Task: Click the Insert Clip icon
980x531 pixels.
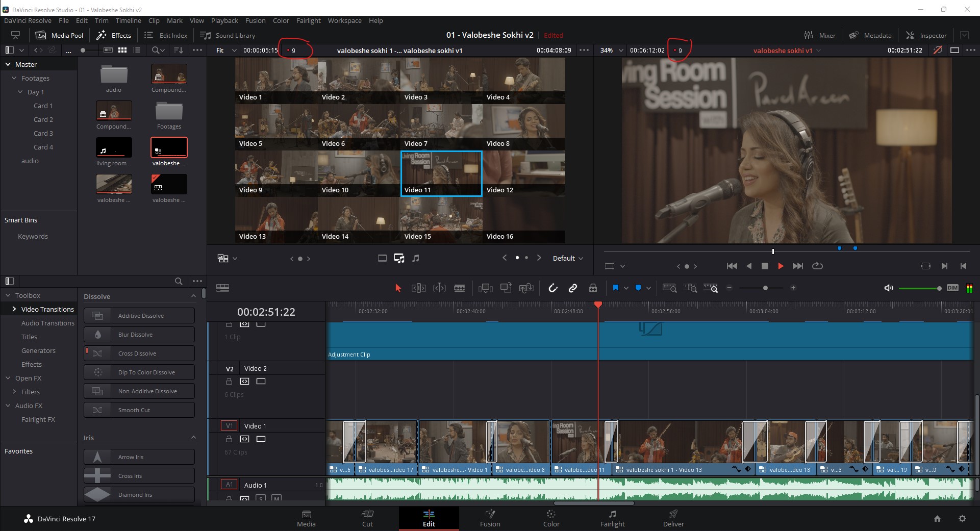Action: 485,288
